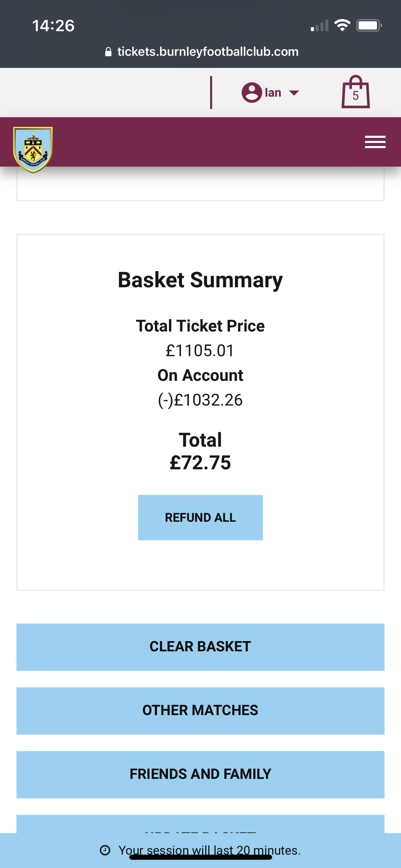Click the CLEAR BASKET button
Screen dimensions: 401x868
pyautogui.click(x=200, y=647)
